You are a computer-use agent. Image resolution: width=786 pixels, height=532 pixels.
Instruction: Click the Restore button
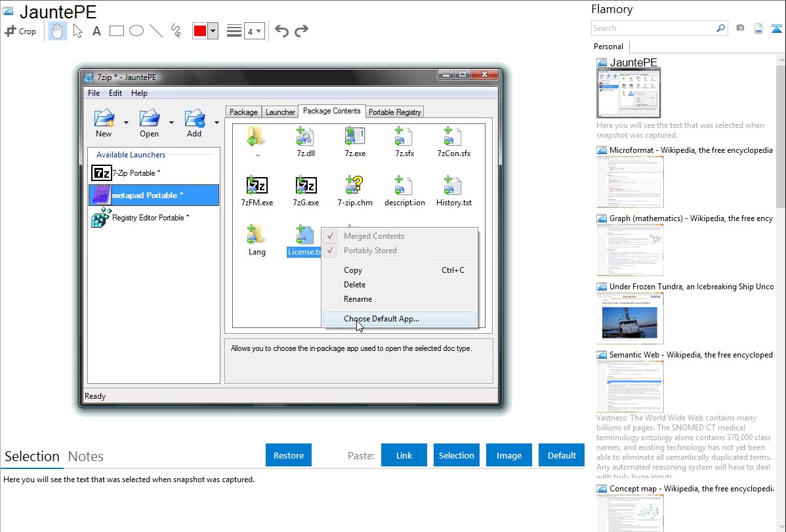click(x=289, y=455)
